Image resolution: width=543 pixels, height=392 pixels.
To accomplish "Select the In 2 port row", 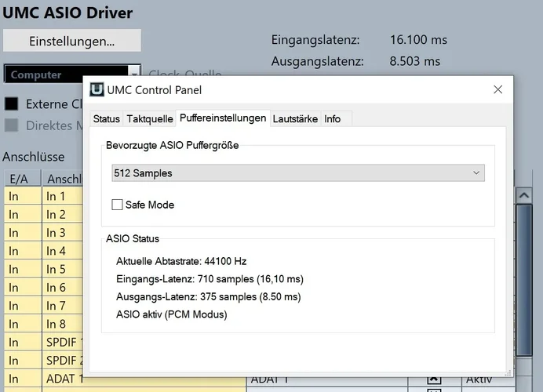I will (43, 215).
